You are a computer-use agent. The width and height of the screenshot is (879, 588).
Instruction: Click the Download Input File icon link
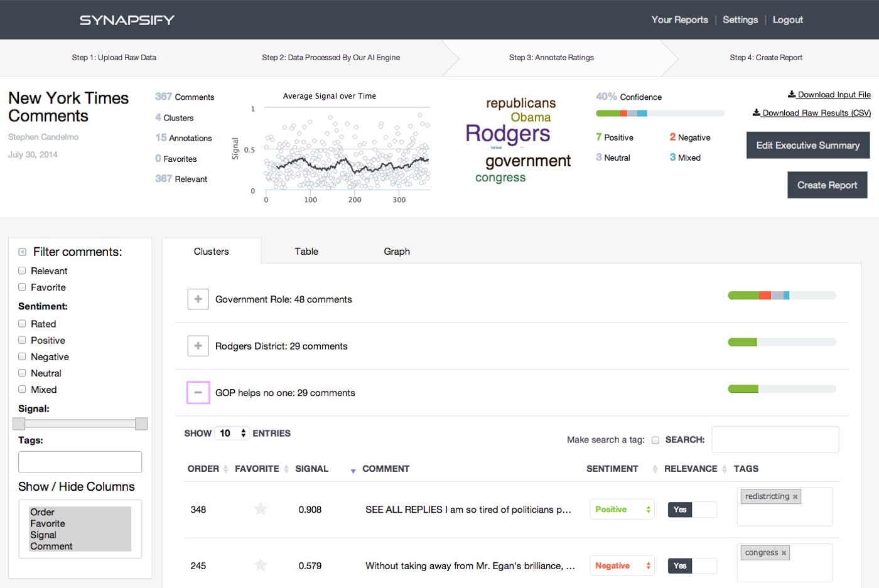(792, 95)
